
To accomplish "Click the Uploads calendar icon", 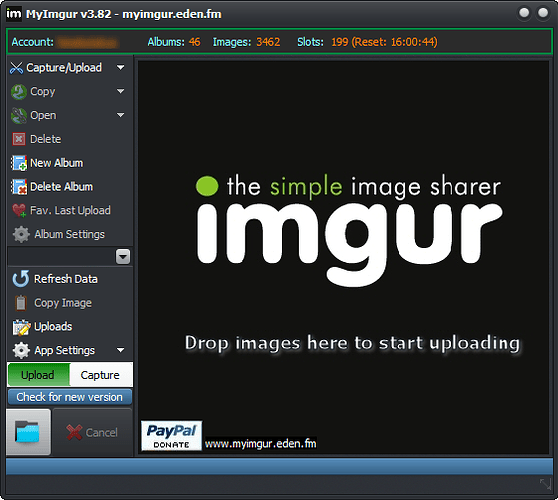I will [21, 327].
